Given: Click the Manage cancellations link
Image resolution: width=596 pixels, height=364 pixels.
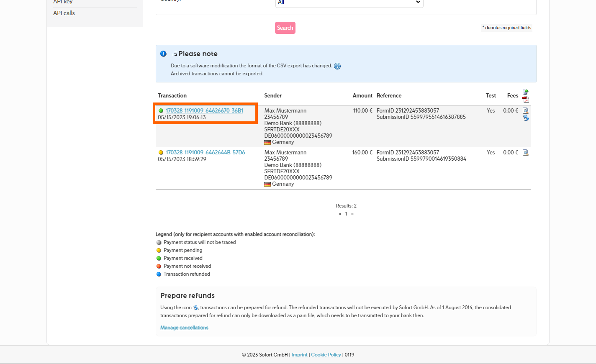Looking at the screenshot, I should coord(184,328).
